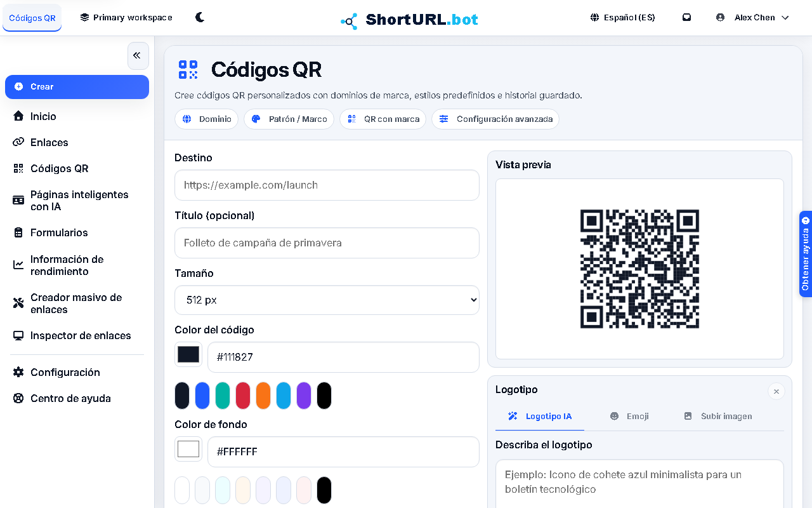This screenshot has width=812, height=508.
Task: Pick the orange code color swatch
Action: (x=263, y=396)
